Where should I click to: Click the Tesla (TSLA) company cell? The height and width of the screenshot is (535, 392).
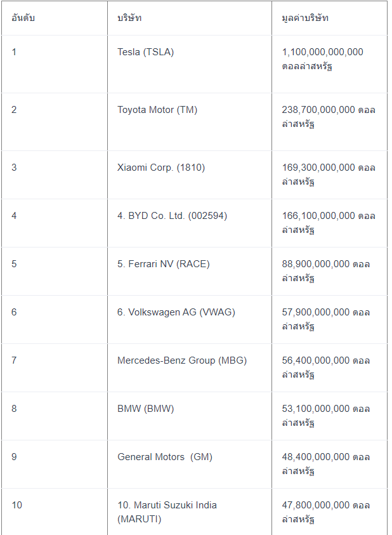click(x=145, y=52)
